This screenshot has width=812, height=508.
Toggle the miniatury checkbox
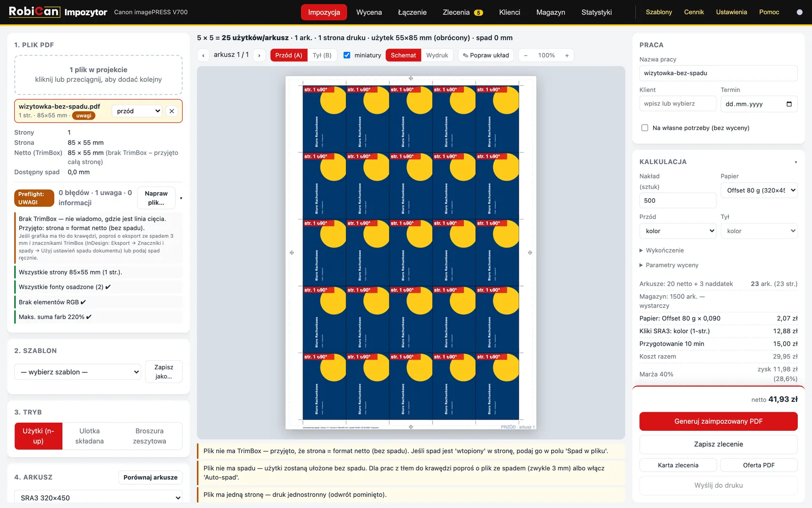(x=347, y=55)
